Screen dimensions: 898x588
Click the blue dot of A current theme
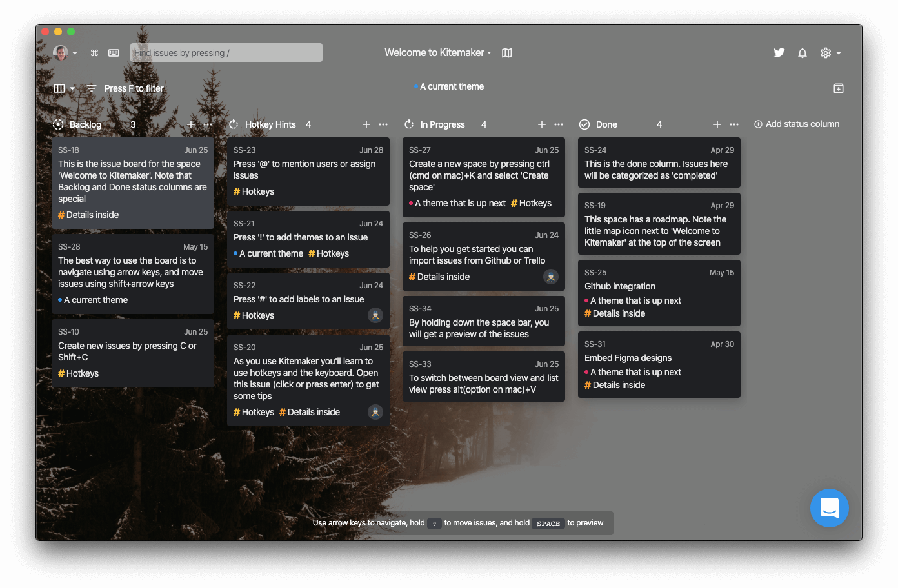[417, 86]
